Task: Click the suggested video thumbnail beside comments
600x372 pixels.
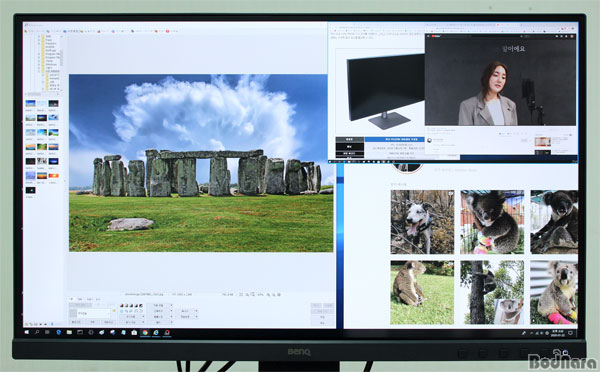Action: 543,142
